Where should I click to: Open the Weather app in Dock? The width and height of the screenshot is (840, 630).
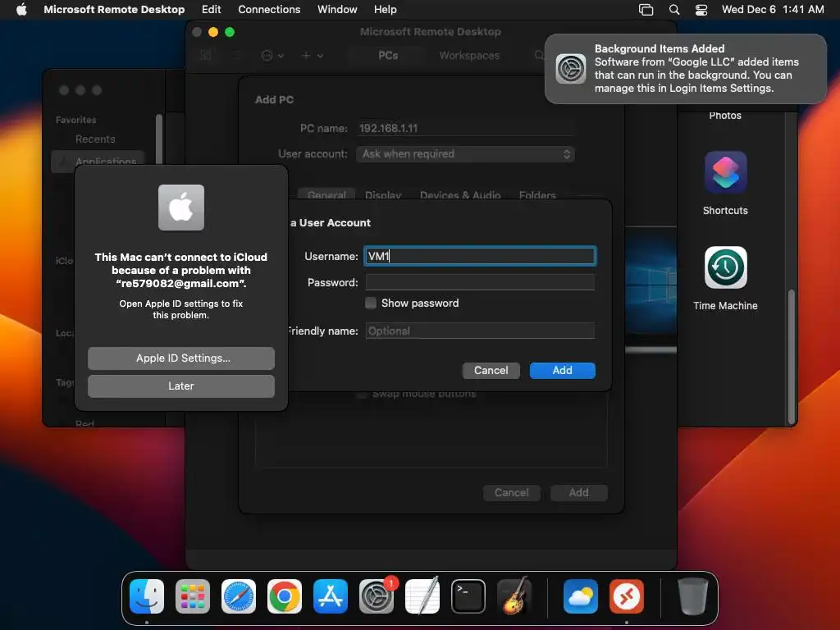tap(581, 596)
